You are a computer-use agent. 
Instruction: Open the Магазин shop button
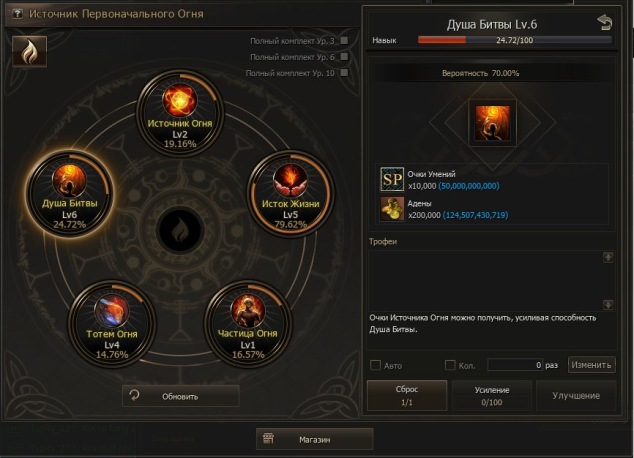point(315,439)
